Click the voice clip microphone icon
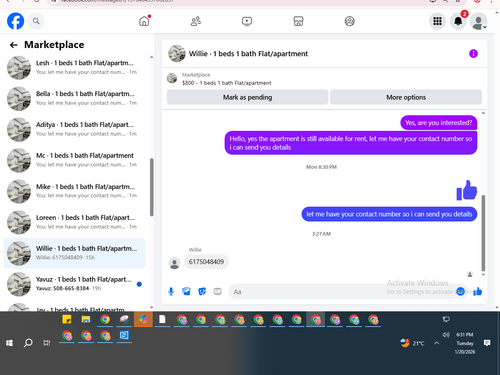 click(x=171, y=292)
